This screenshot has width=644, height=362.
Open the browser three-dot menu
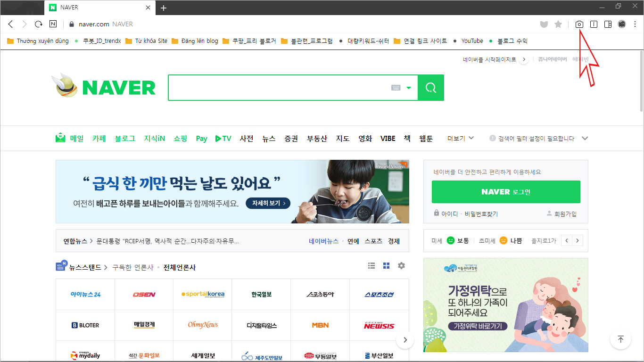coord(635,24)
